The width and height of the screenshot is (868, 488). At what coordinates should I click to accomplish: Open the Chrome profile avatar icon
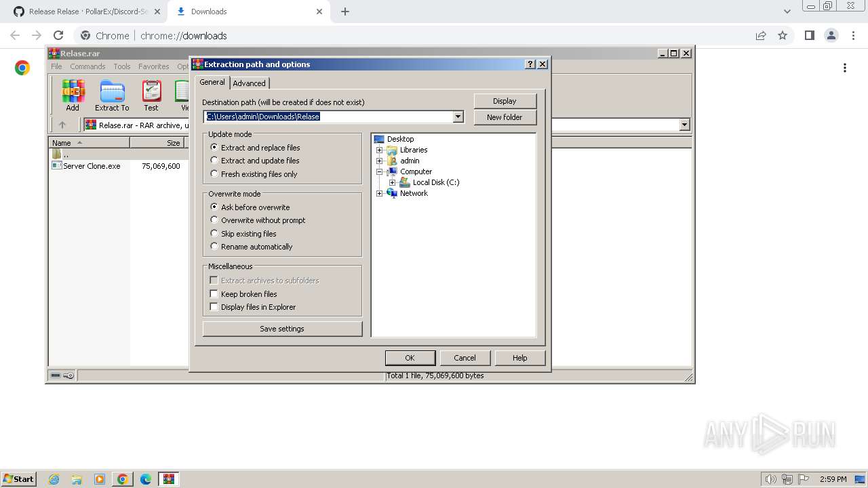831,35
